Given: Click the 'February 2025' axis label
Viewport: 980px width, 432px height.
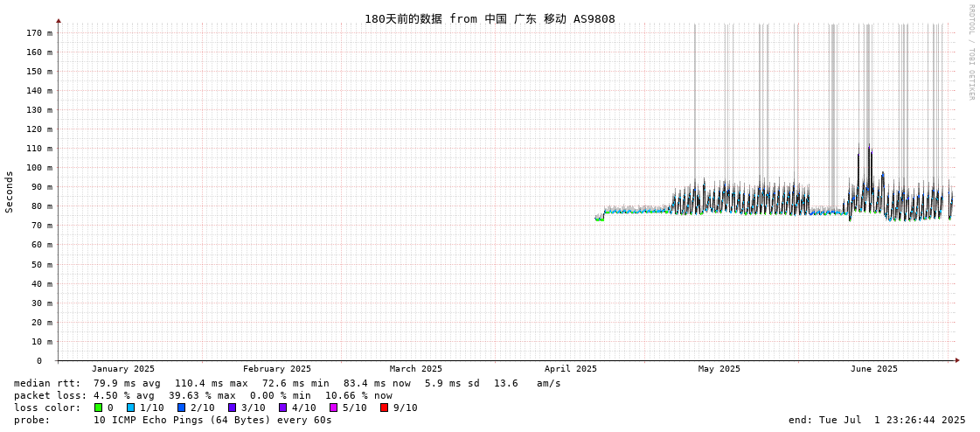Looking at the screenshot, I should point(277,369).
